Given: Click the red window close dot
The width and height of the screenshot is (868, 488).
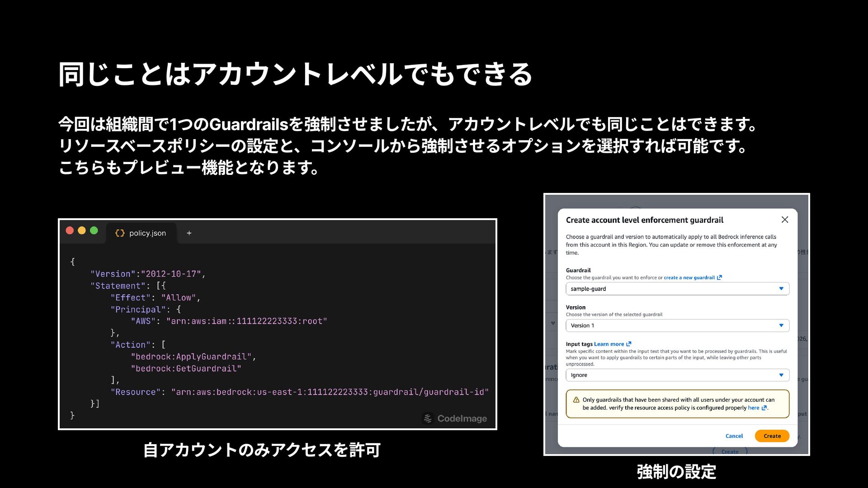Looking at the screenshot, I should 70,230.
